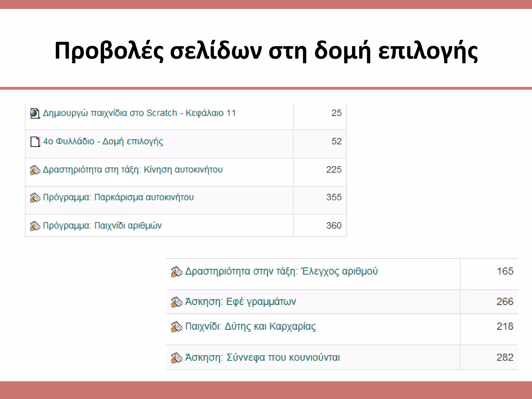
Task: Click the assignment icon beside Έλεγχος αριθμού
Action: (177, 272)
